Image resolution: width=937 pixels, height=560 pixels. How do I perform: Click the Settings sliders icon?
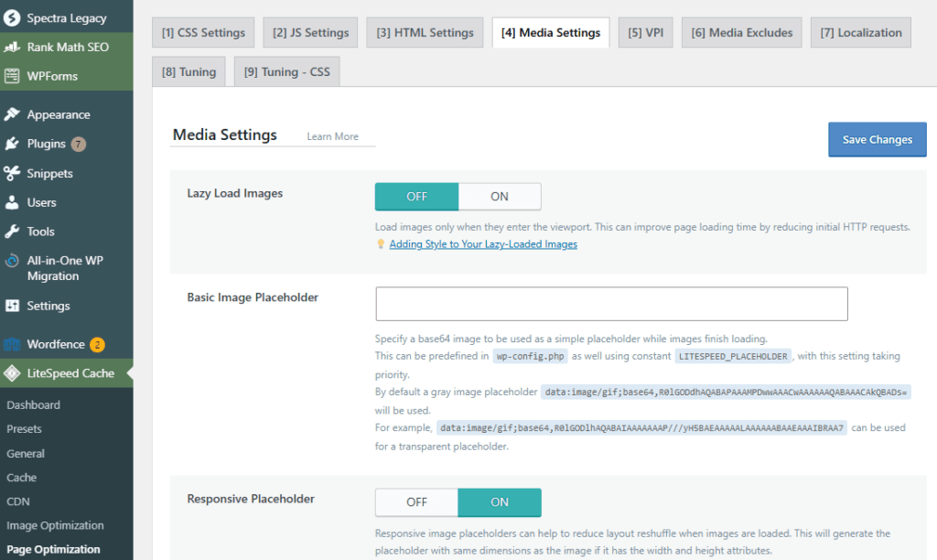(x=12, y=306)
